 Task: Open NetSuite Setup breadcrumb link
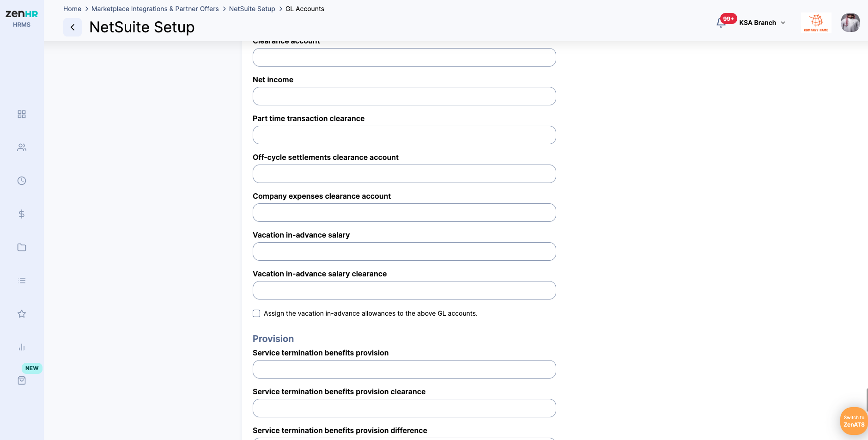pos(252,9)
